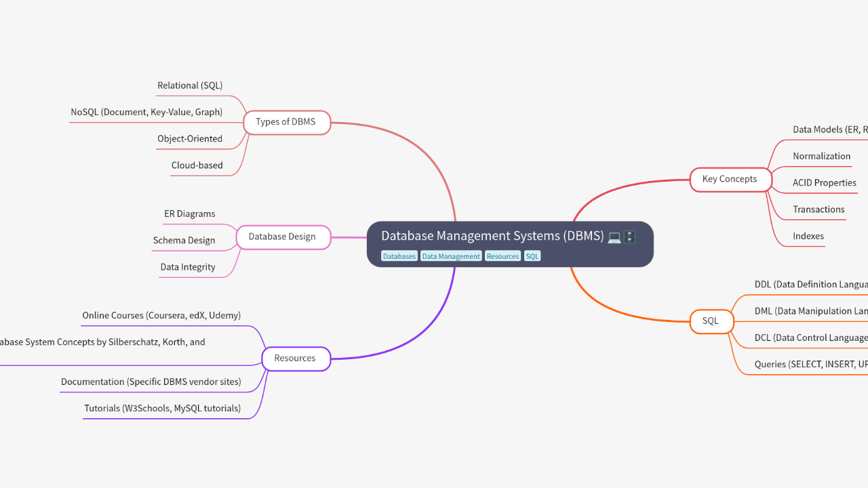Click the ACID Properties leaf
Screen dimensions: 868x488
825,182
